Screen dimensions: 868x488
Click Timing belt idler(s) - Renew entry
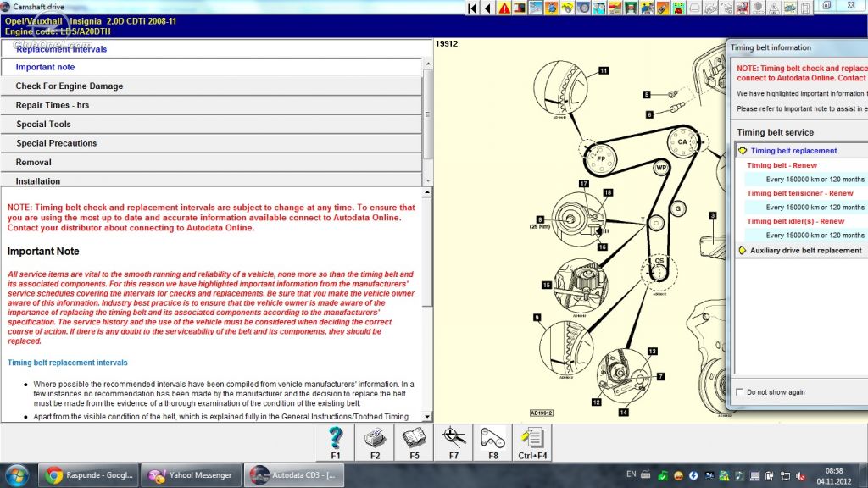click(x=795, y=221)
